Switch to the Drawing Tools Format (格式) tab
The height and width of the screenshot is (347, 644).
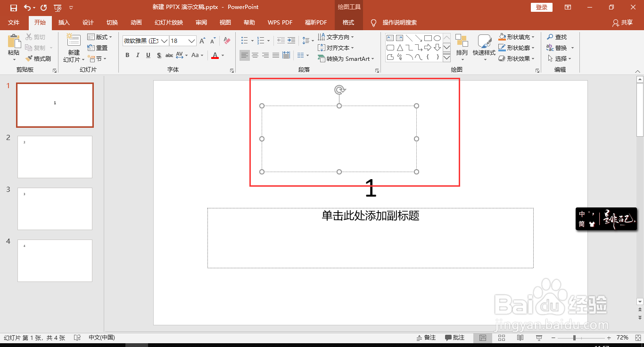pos(348,23)
